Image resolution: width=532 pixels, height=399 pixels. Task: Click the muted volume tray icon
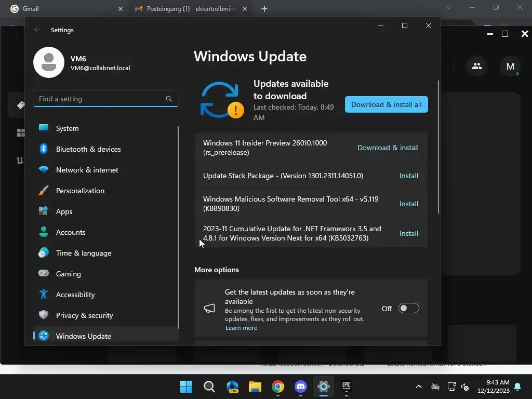tap(465, 387)
